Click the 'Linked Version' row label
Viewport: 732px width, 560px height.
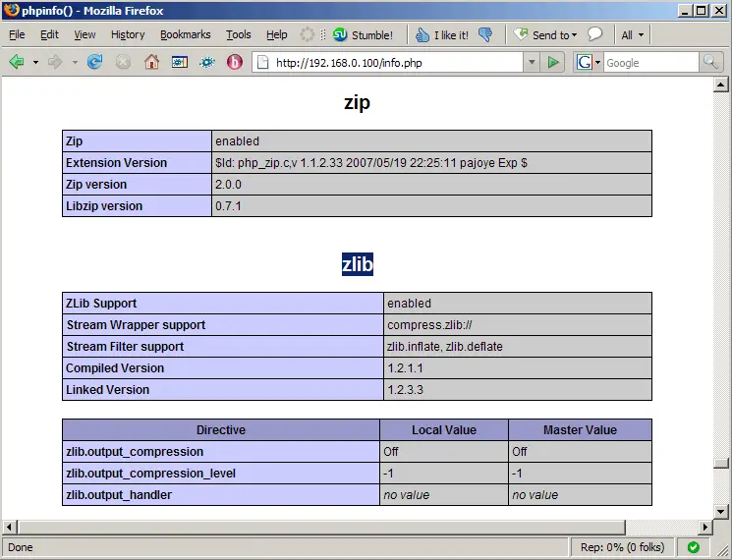(x=223, y=389)
